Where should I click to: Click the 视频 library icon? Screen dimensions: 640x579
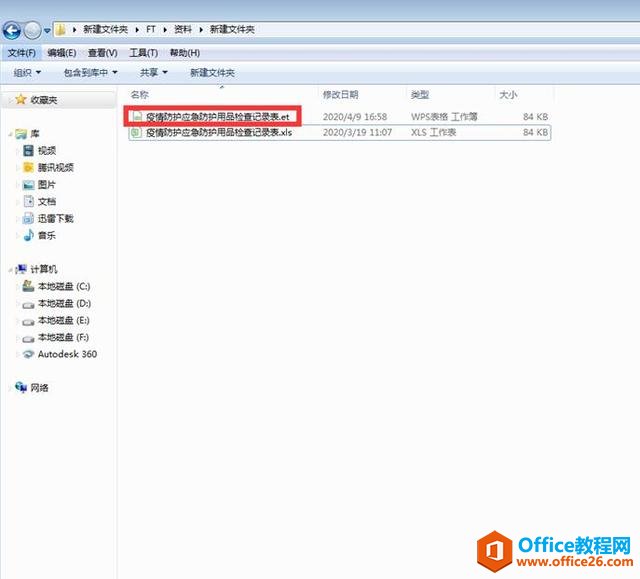[28, 151]
